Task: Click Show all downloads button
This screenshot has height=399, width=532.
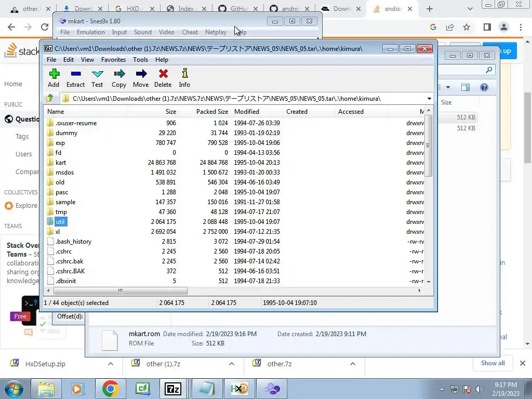Action: click(x=493, y=363)
